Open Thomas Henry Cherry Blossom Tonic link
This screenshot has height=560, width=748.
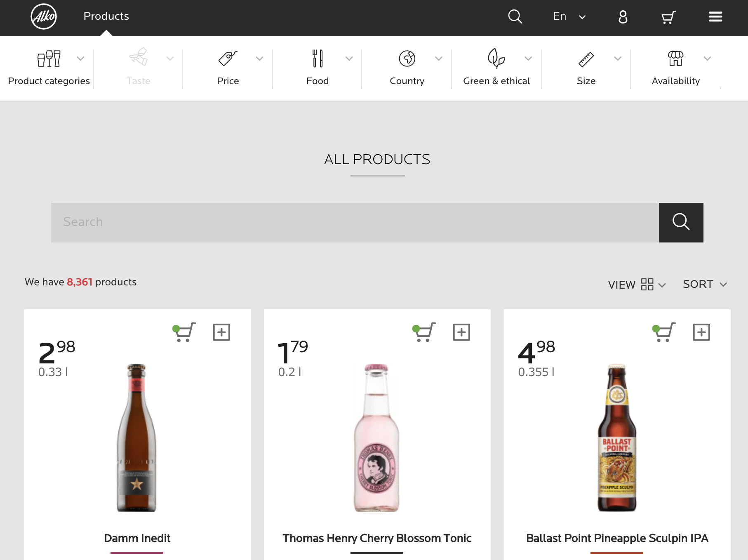click(x=377, y=538)
